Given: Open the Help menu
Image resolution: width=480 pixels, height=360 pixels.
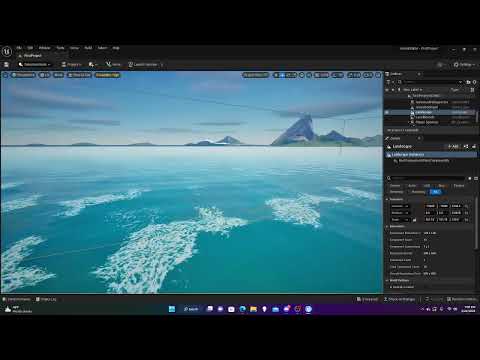Looking at the screenshot, I should [116, 48].
